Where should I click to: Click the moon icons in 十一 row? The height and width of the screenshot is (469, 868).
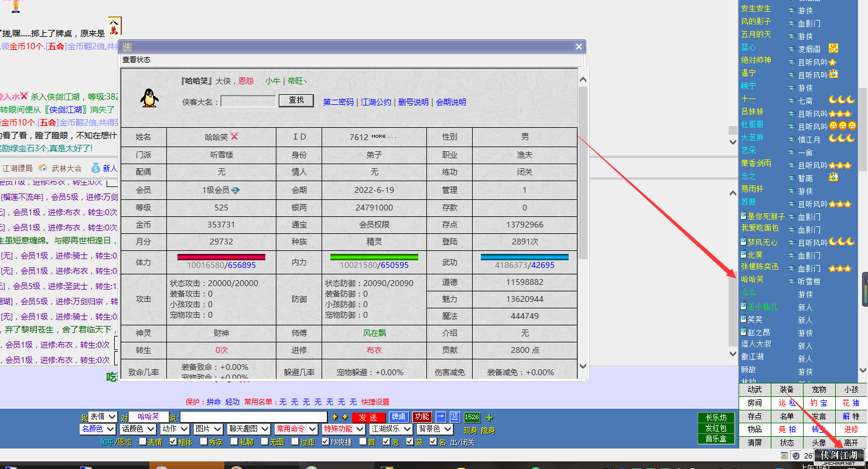(x=842, y=100)
